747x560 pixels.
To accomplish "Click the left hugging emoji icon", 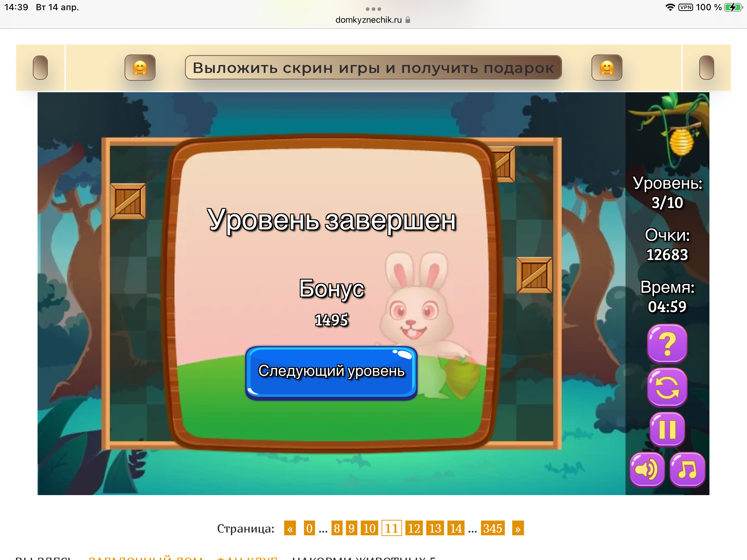I will click(x=140, y=68).
